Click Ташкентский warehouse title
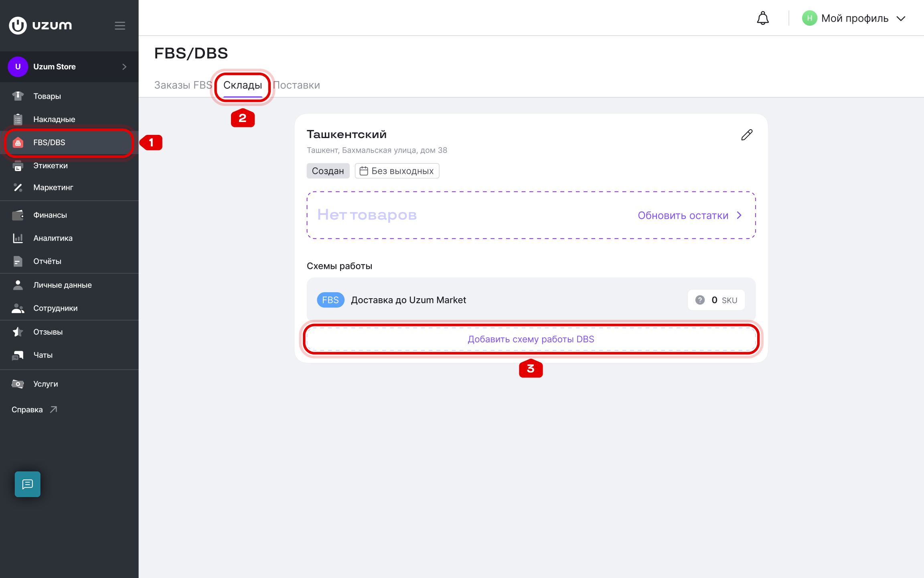This screenshot has width=924, height=578. click(x=346, y=134)
